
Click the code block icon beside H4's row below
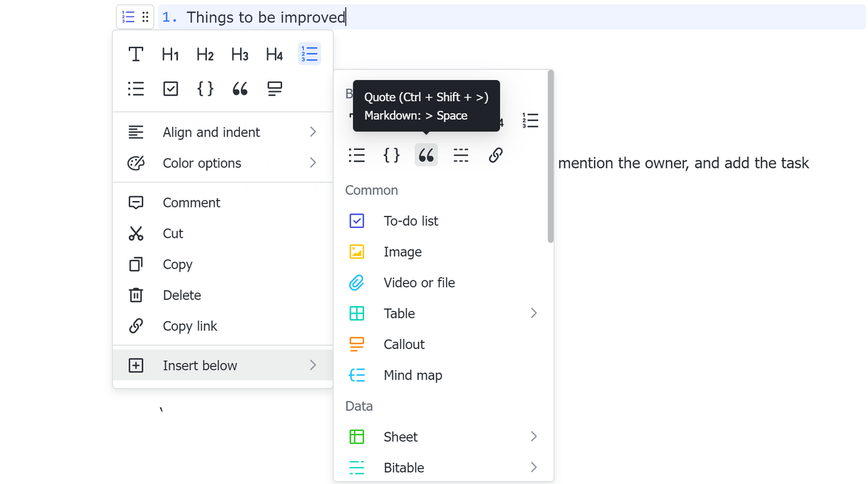pyautogui.click(x=205, y=89)
